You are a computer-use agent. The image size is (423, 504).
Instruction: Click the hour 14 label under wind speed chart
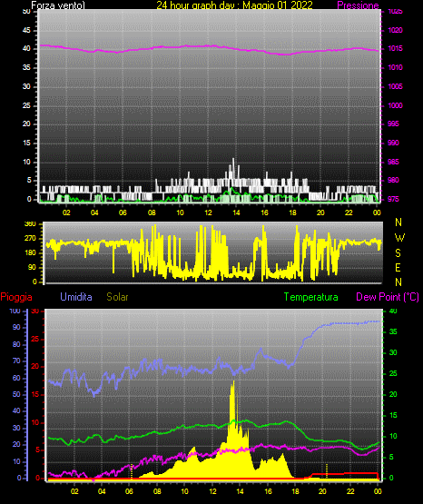coord(236,212)
